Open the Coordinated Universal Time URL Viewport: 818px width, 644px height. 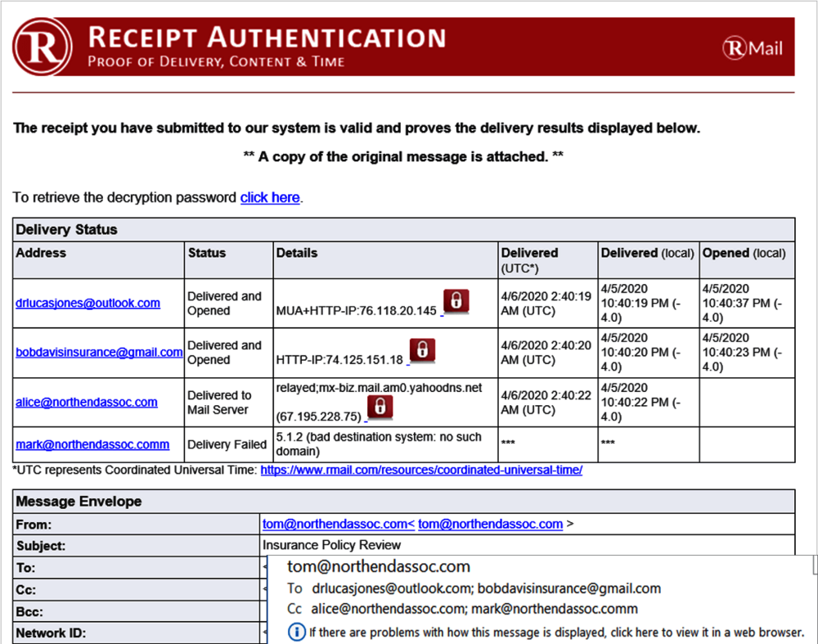pos(421,471)
